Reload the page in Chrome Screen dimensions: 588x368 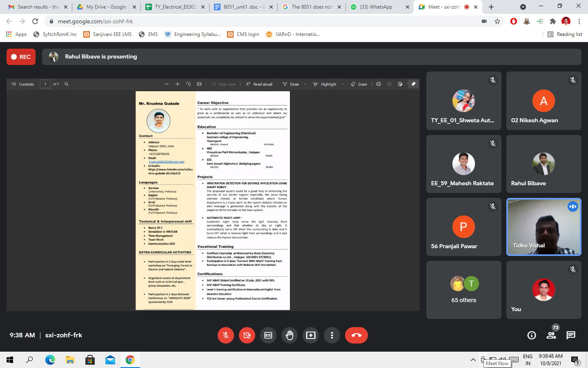pyautogui.click(x=35, y=21)
